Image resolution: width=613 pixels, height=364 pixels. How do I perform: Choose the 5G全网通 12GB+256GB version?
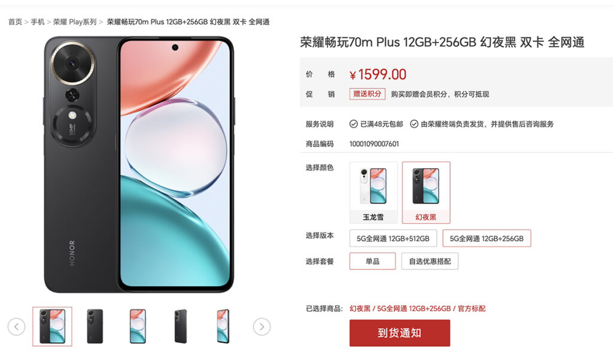[487, 238]
